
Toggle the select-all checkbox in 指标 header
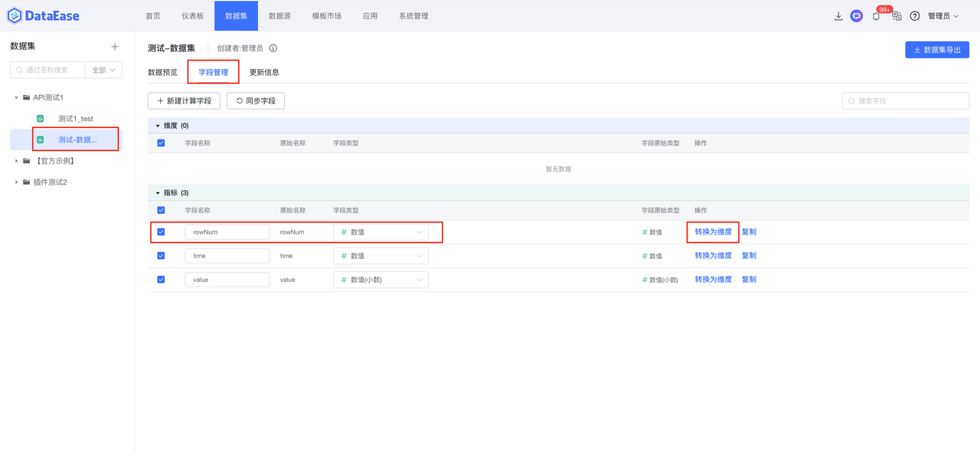(161, 209)
